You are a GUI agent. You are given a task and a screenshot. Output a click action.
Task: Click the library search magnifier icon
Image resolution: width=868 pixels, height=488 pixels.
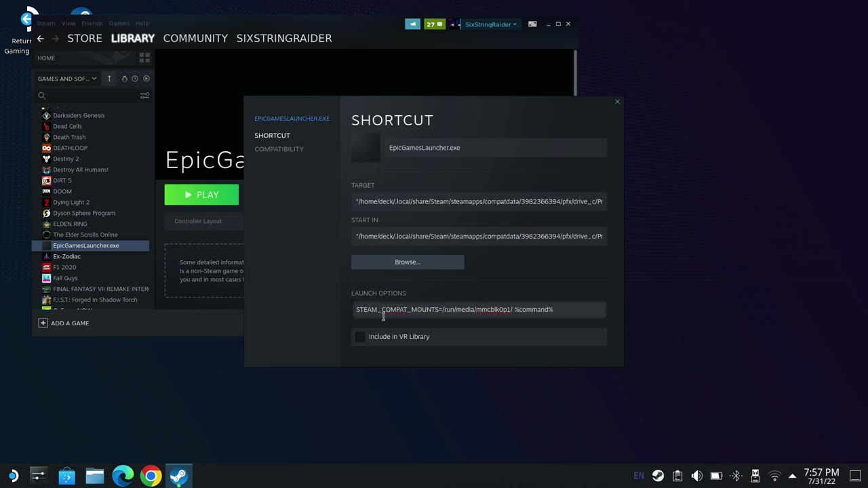click(x=42, y=96)
